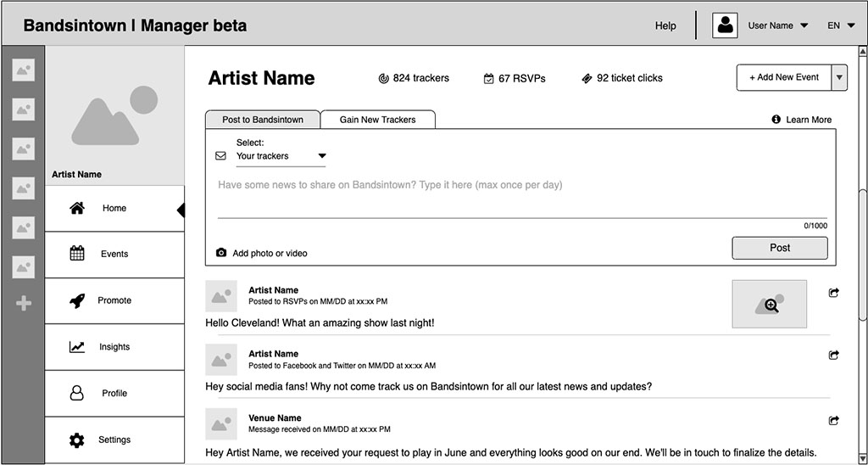Expand the Add New Event arrow

click(x=839, y=77)
